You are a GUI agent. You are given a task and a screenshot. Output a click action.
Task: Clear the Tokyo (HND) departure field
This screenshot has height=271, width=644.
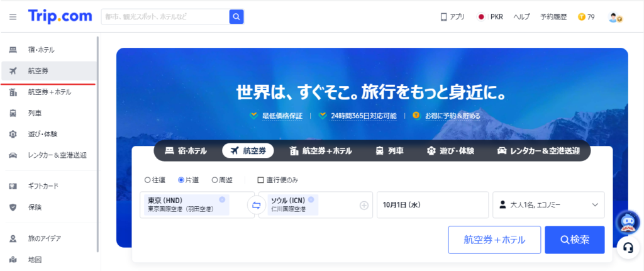pyautogui.click(x=222, y=199)
